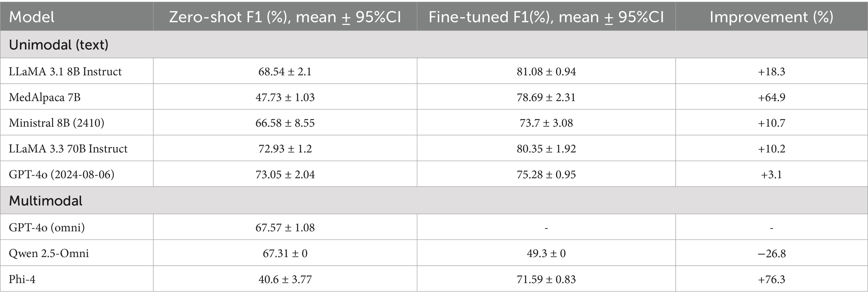Viewport: 868px width, 299px height.
Task: Click the GPT-4o (2024-08-06) model cell
Action: coord(61,174)
